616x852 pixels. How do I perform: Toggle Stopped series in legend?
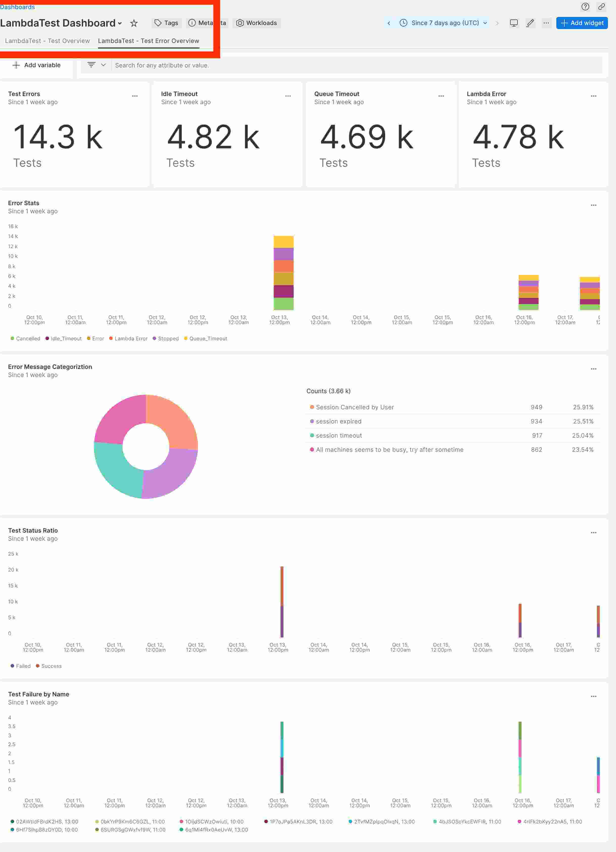tap(166, 339)
